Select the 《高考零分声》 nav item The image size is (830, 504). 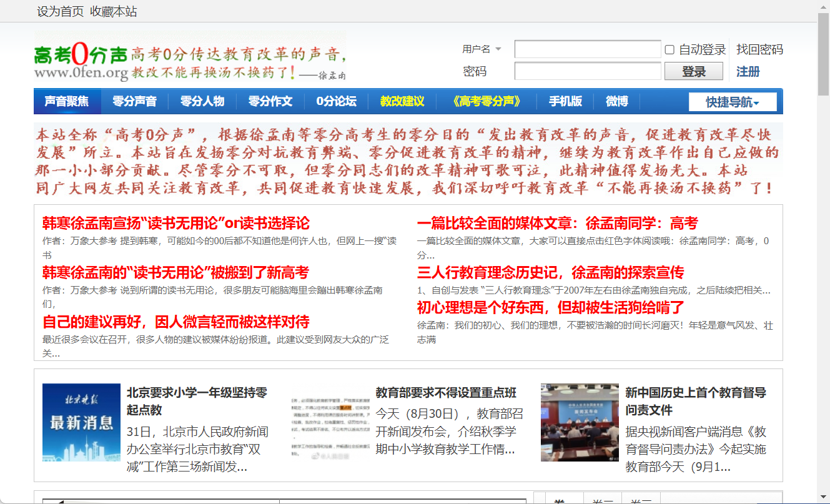tap(487, 101)
